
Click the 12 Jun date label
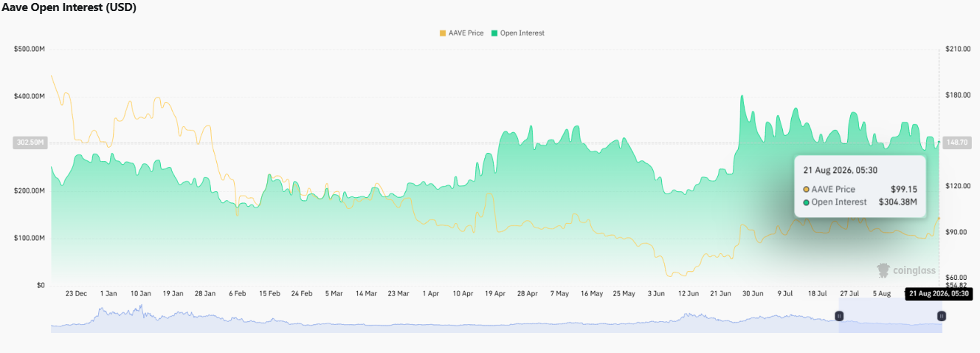(688, 293)
